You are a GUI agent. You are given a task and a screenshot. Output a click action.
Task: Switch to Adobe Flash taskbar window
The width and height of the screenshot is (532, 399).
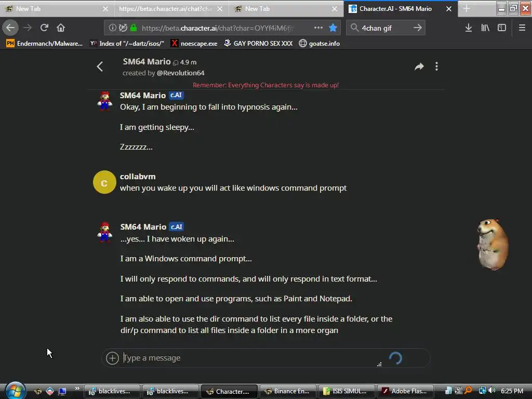click(x=405, y=391)
